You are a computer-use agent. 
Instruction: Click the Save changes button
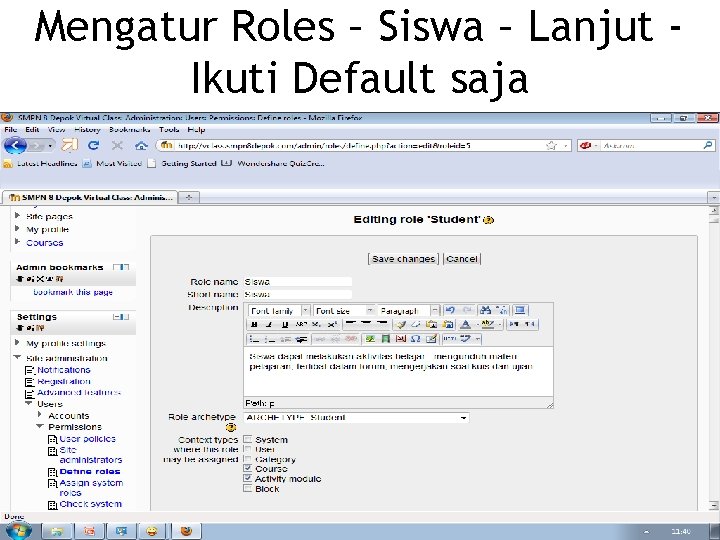coord(404,259)
